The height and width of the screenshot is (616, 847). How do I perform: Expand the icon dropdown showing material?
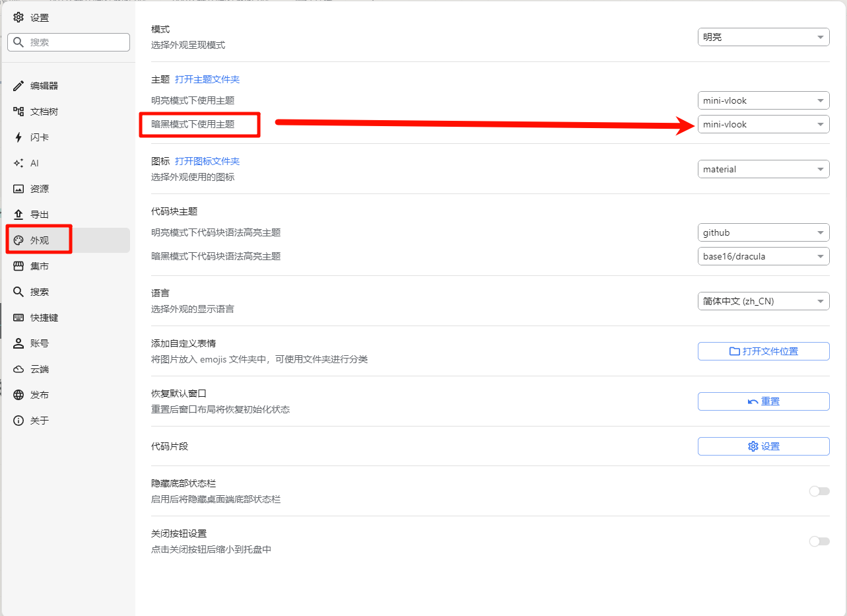(x=763, y=169)
